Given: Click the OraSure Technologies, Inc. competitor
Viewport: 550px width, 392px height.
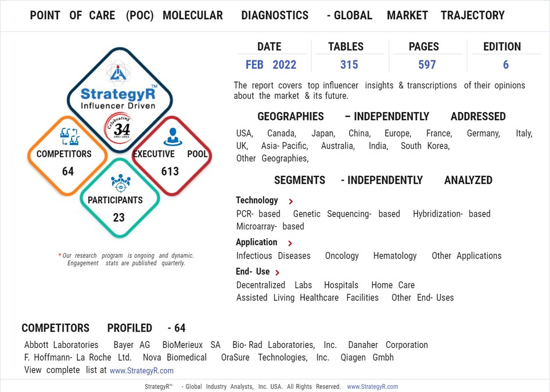Looking at the screenshot, I should [x=275, y=358].
